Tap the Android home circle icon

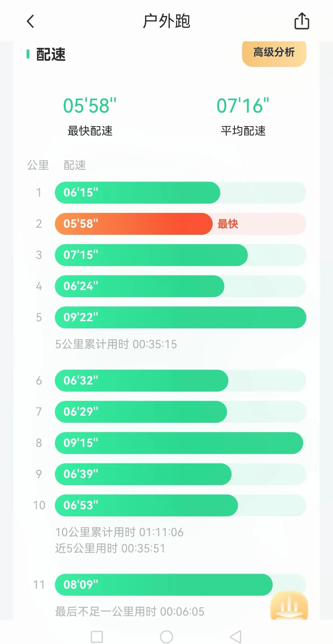point(166,637)
